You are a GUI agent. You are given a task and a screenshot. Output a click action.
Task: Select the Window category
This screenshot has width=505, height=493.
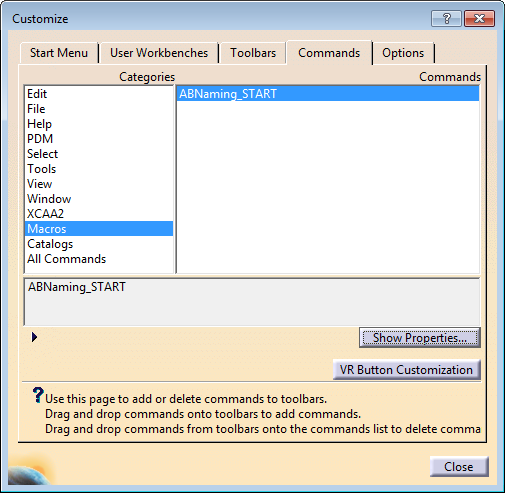point(99,199)
